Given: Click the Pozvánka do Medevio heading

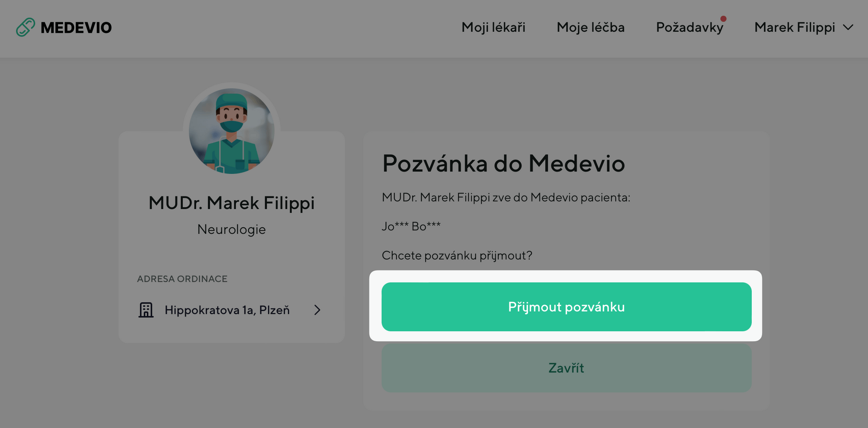Looking at the screenshot, I should point(503,164).
